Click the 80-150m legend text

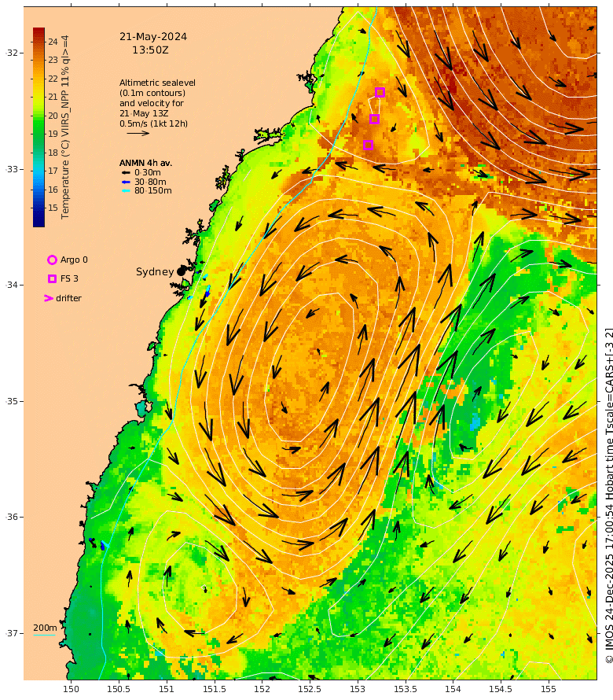(153, 190)
